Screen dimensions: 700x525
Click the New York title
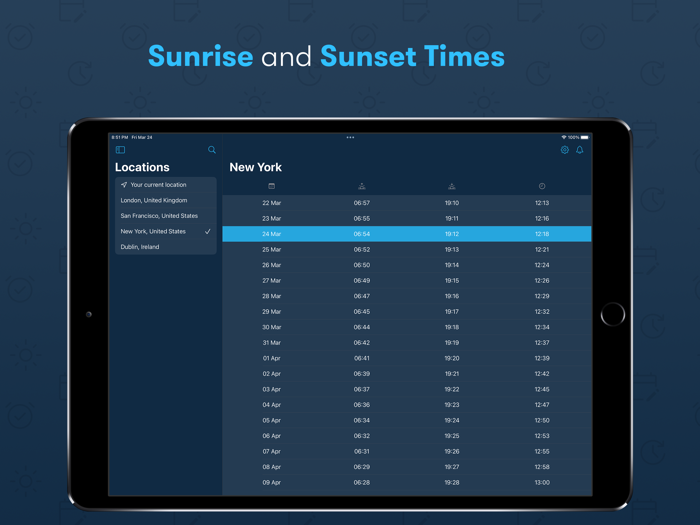255,167
